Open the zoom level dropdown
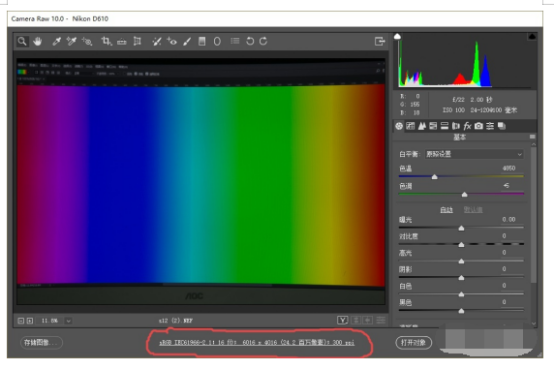The width and height of the screenshot is (554, 369). point(68,321)
